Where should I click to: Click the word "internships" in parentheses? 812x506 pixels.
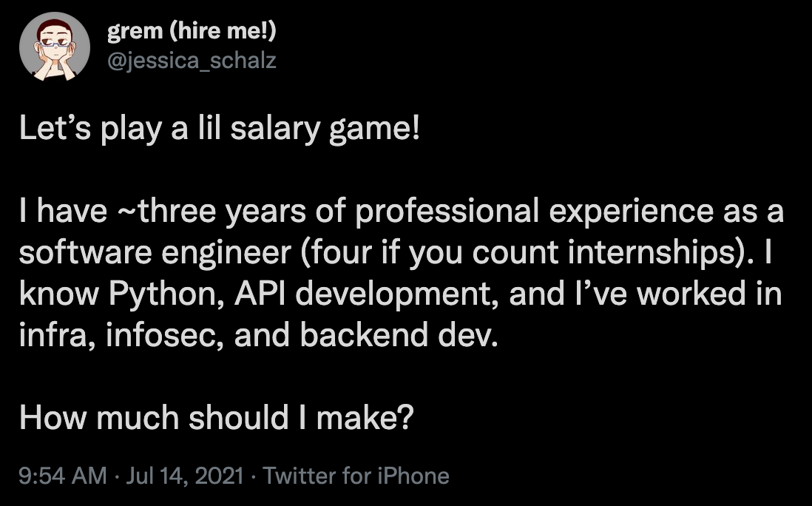point(654,254)
